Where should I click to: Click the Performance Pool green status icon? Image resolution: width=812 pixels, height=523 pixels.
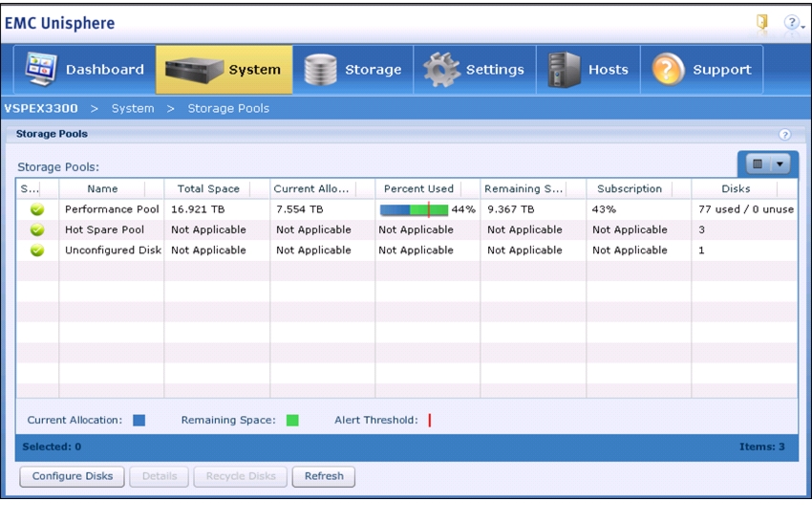[x=37, y=209]
